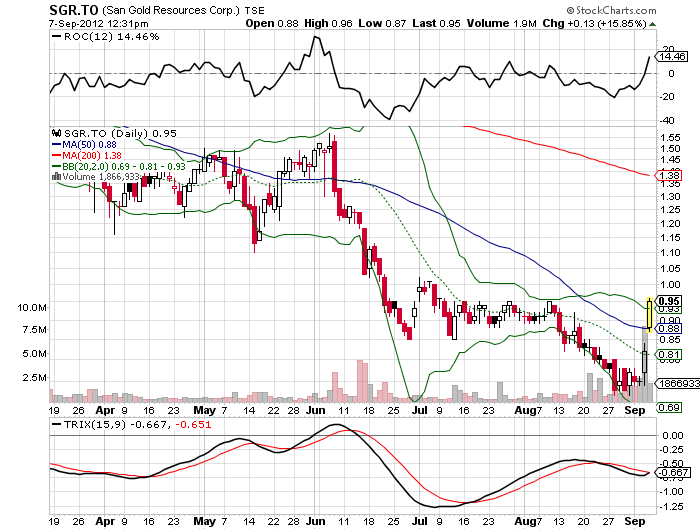Click the -0.667 TRIX value tag
The width and height of the screenshot is (700, 530).
[673, 472]
